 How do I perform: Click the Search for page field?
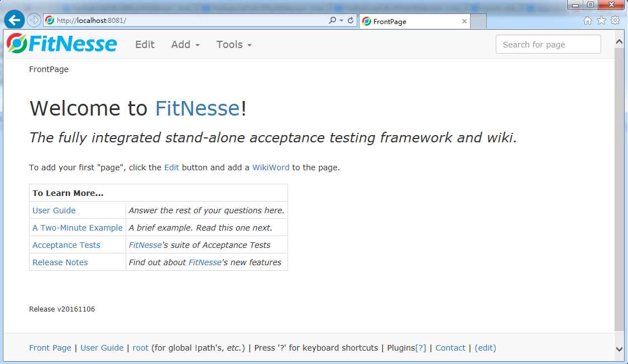click(x=548, y=45)
